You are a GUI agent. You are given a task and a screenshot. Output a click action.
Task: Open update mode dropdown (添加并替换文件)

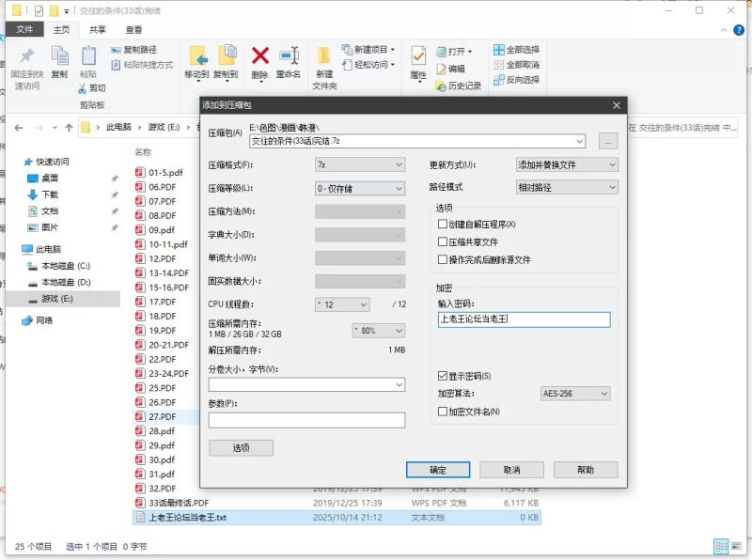[567, 165]
